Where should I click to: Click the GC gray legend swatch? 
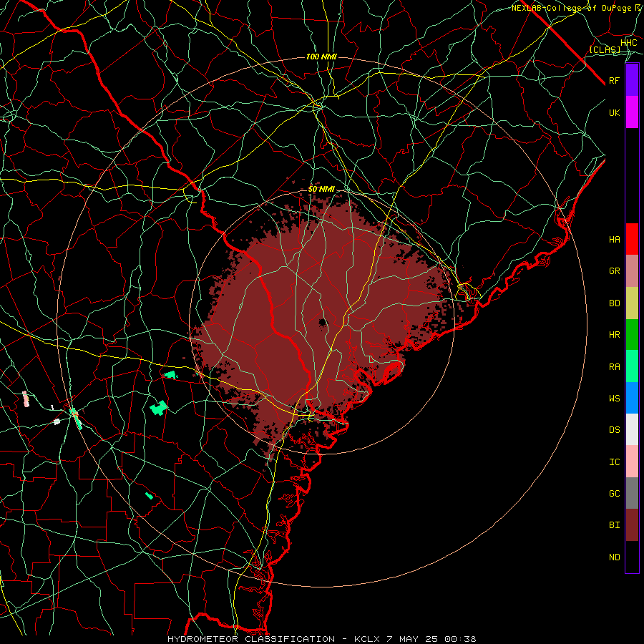(x=632, y=493)
